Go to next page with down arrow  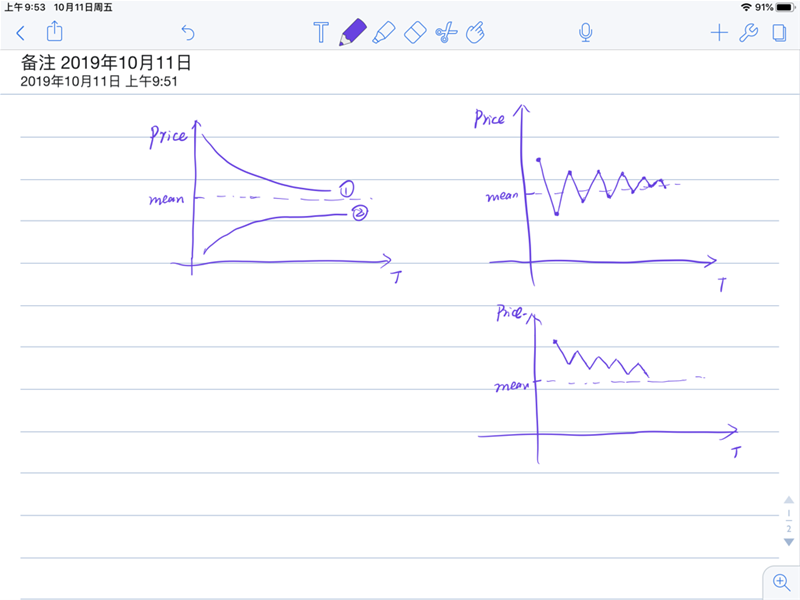tap(789, 542)
